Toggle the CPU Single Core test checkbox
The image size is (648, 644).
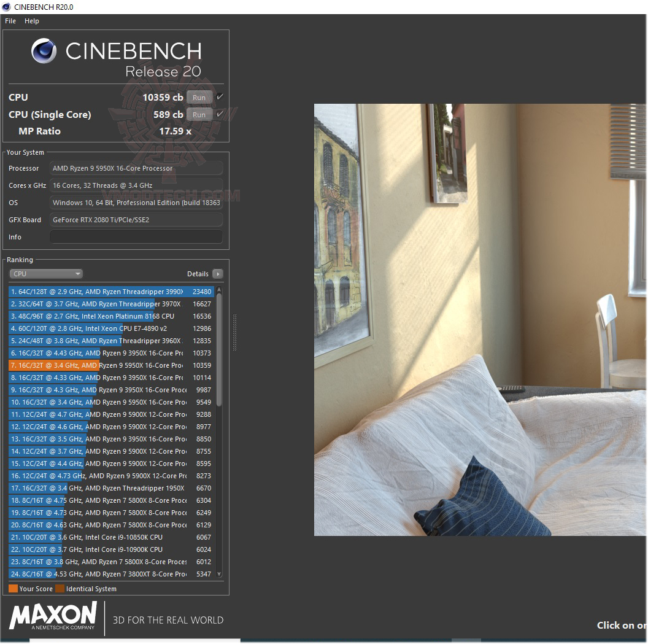point(220,114)
